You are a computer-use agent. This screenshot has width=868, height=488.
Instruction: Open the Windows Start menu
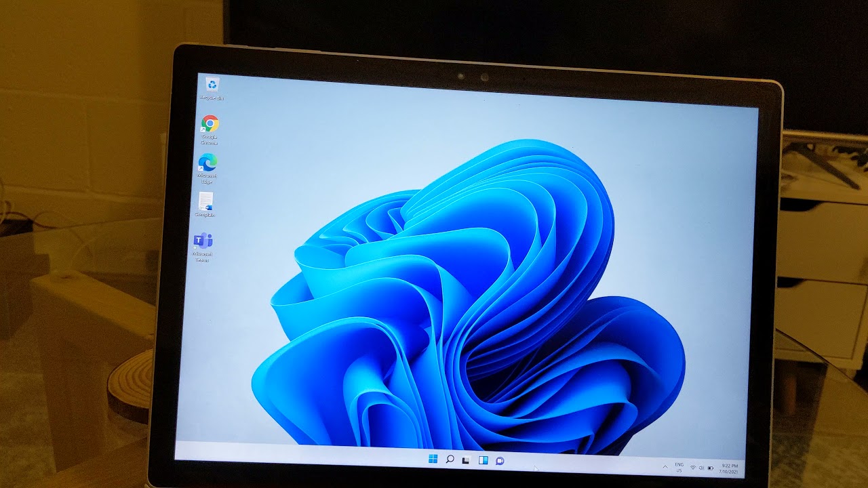coord(433,460)
